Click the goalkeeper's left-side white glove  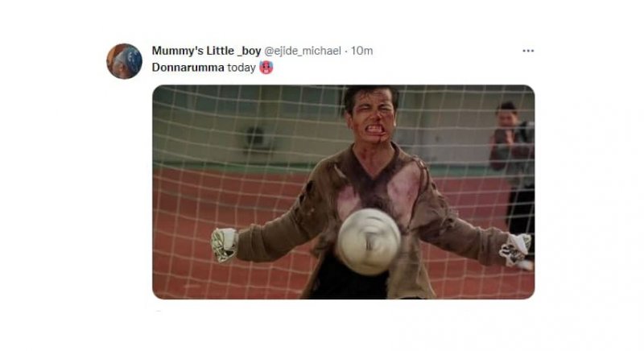(x=225, y=245)
